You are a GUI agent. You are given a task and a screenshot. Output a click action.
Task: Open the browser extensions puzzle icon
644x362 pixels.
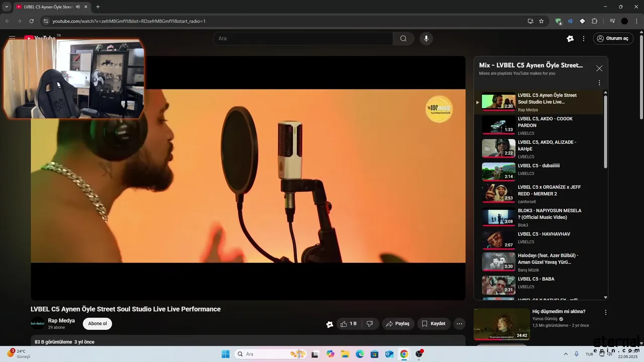(594, 21)
